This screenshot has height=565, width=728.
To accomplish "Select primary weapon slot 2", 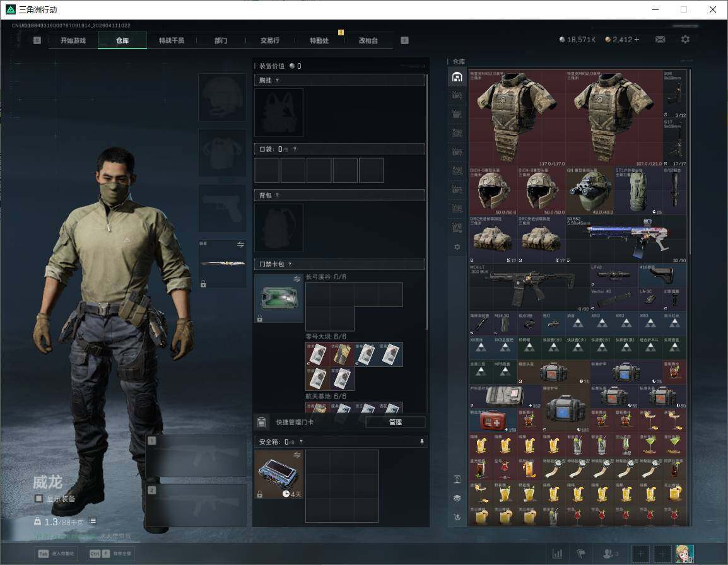I will pos(196,505).
